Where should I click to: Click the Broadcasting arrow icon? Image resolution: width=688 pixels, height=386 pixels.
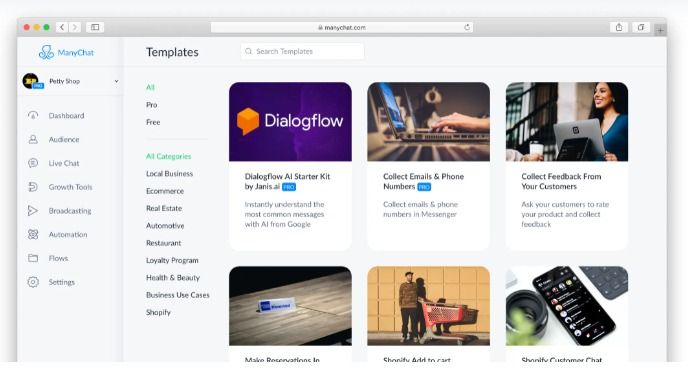click(33, 211)
